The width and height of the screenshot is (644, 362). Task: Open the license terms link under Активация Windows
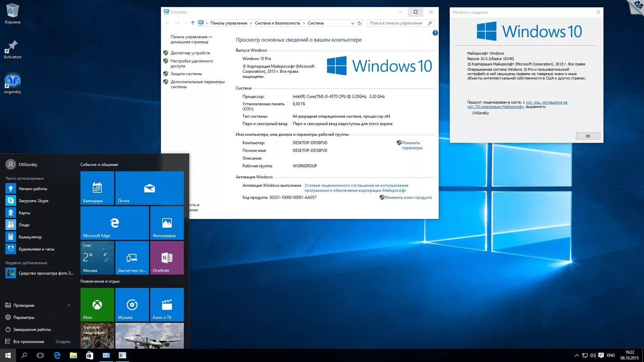[x=356, y=188]
